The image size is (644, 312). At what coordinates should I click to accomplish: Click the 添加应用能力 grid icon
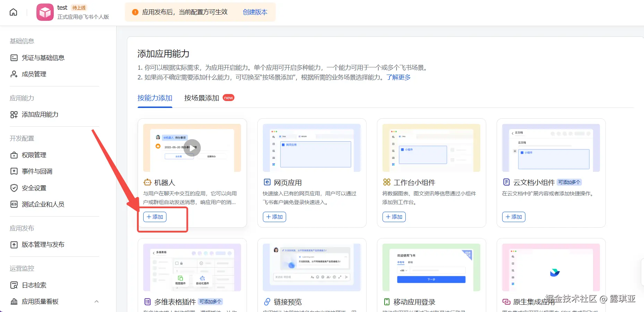click(x=14, y=115)
